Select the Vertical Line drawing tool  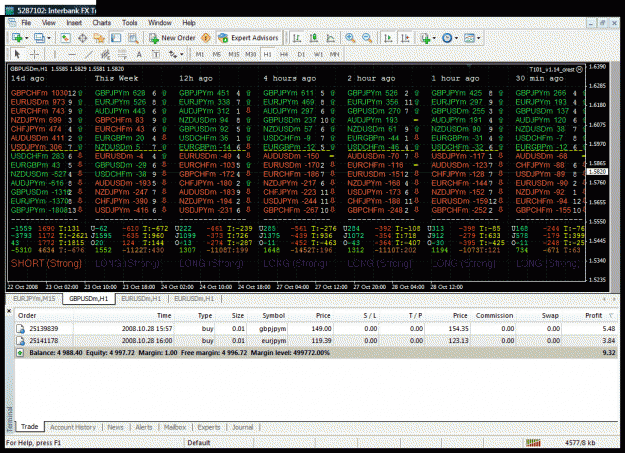pyautogui.click(x=55, y=54)
